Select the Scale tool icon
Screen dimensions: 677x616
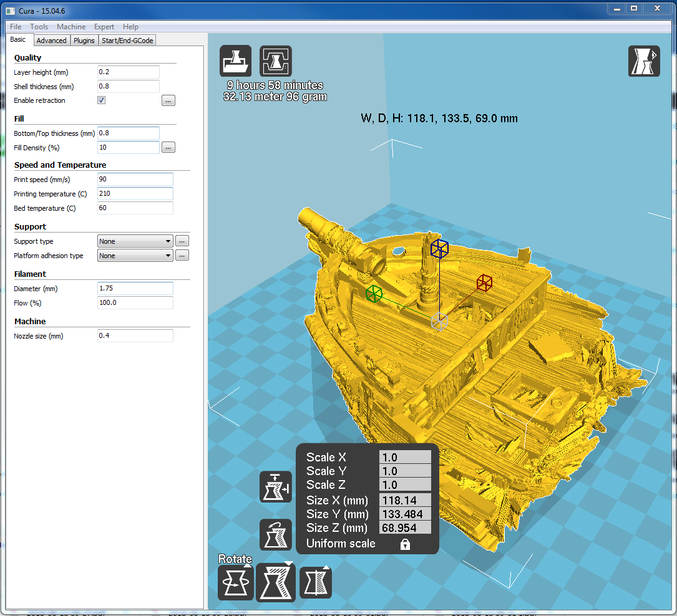point(275,583)
